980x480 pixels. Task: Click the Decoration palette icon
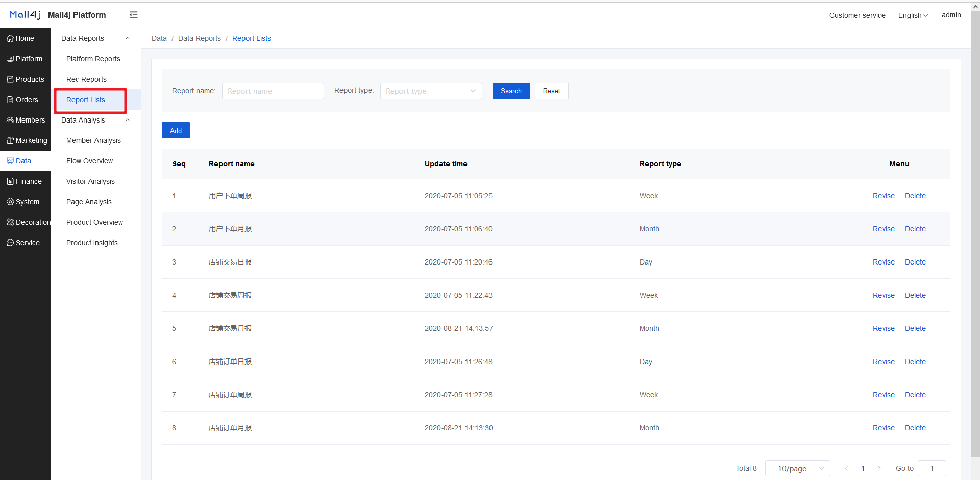coord(10,222)
